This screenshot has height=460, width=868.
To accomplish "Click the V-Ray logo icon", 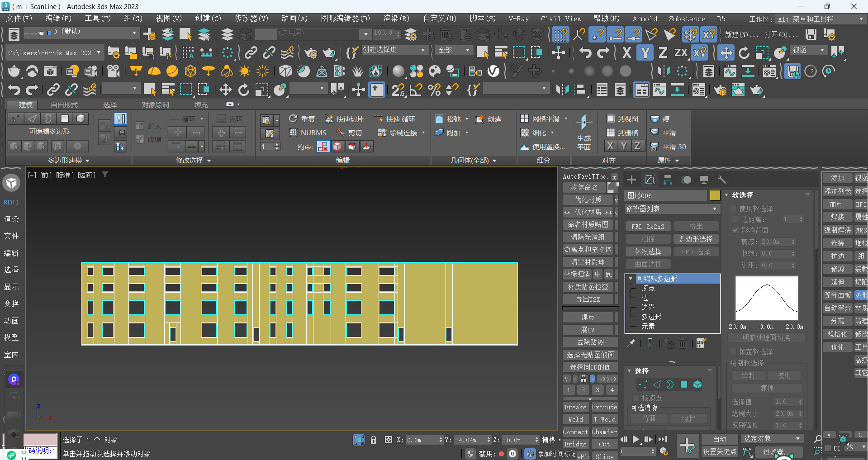I will point(493,71).
